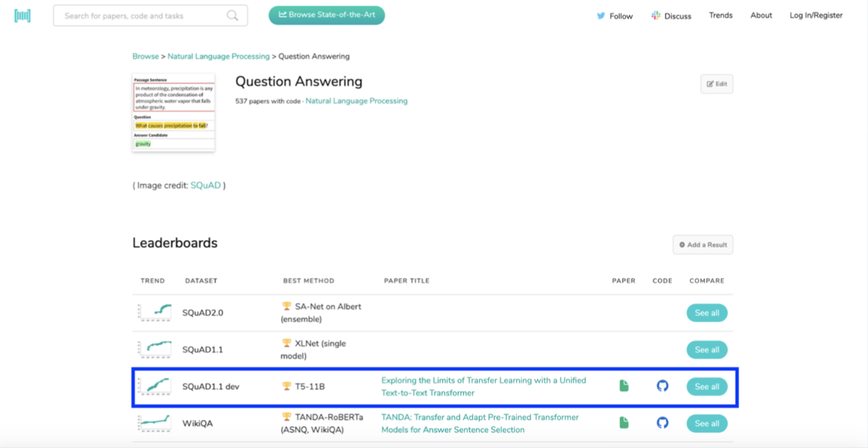The width and height of the screenshot is (868, 448).
Task: Click the trophy icon beside T5-11B
Action: [x=286, y=386]
